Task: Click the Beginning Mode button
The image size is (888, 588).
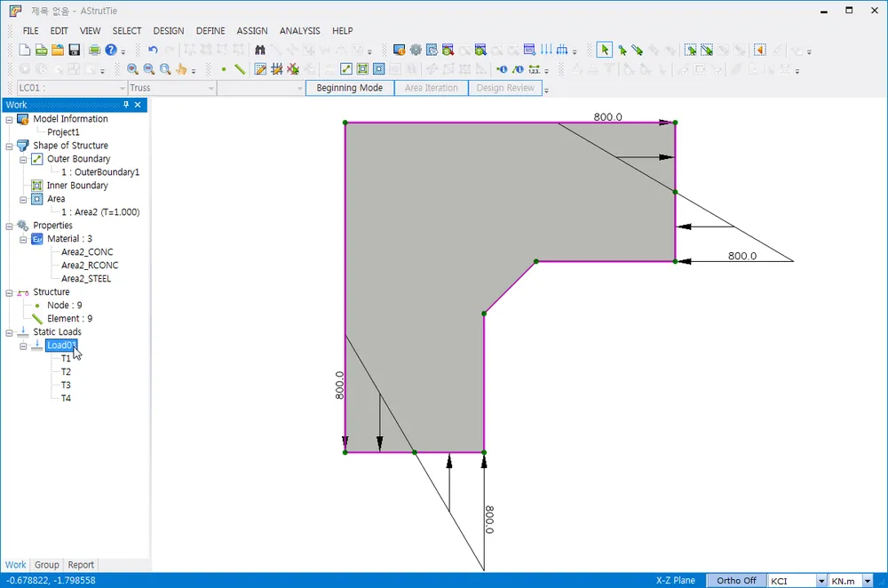Action: (349, 88)
